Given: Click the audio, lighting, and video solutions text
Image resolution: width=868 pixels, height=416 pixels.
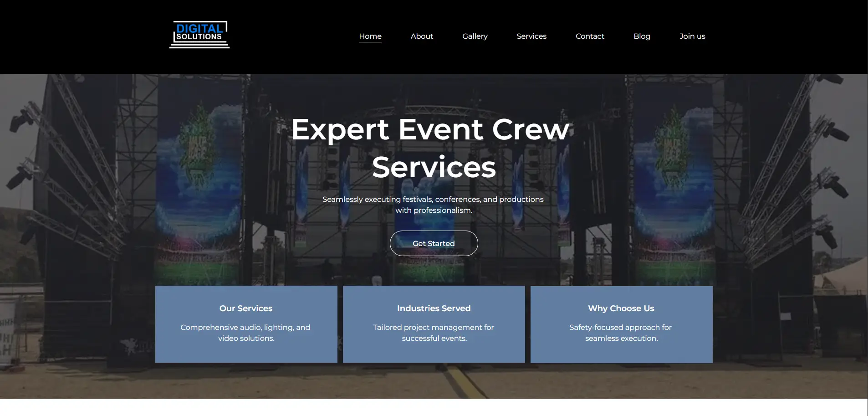Looking at the screenshot, I should [245, 333].
